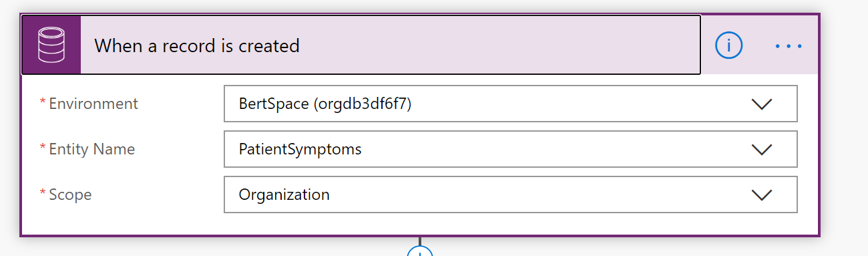Click the Organization scope value

coord(284,195)
